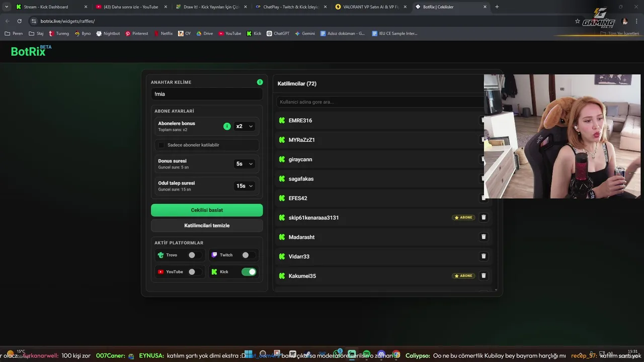
Task: Open the YouTube bookmark
Action: (230, 34)
